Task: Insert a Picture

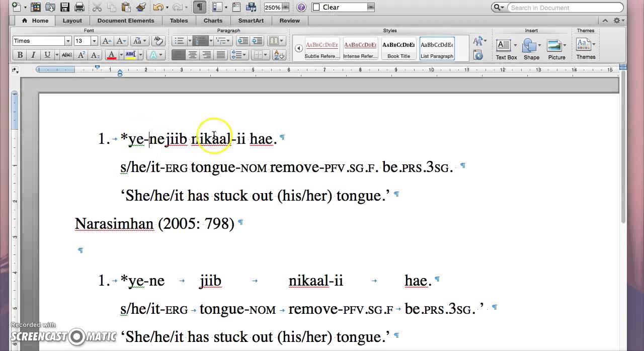Action: tap(556, 49)
